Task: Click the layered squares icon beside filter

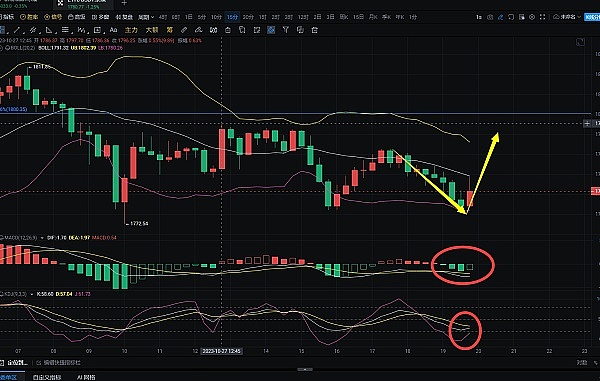Action: 300,30
